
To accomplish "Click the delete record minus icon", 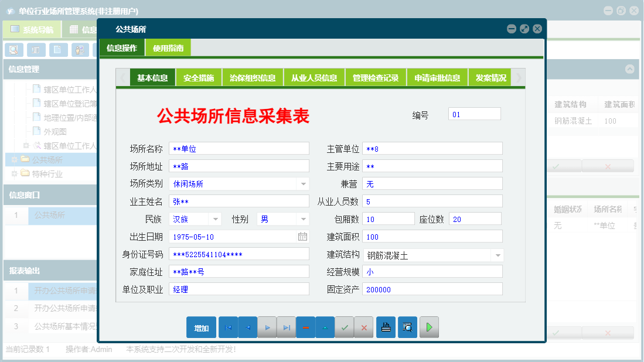I will (x=305, y=327).
